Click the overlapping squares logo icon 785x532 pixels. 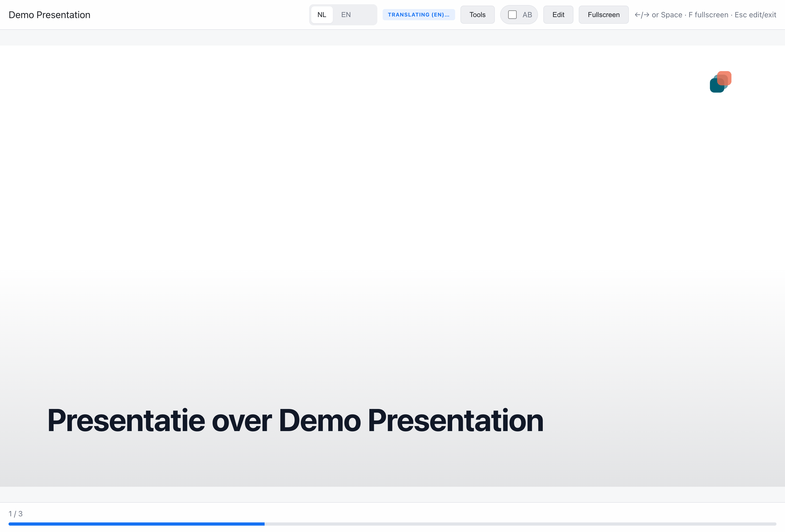[720, 82]
